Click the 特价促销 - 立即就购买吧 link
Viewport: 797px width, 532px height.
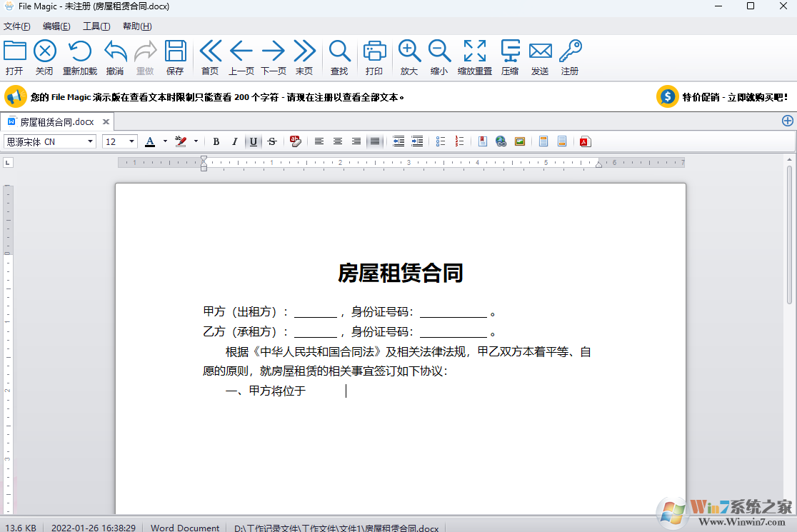pyautogui.click(x=735, y=97)
